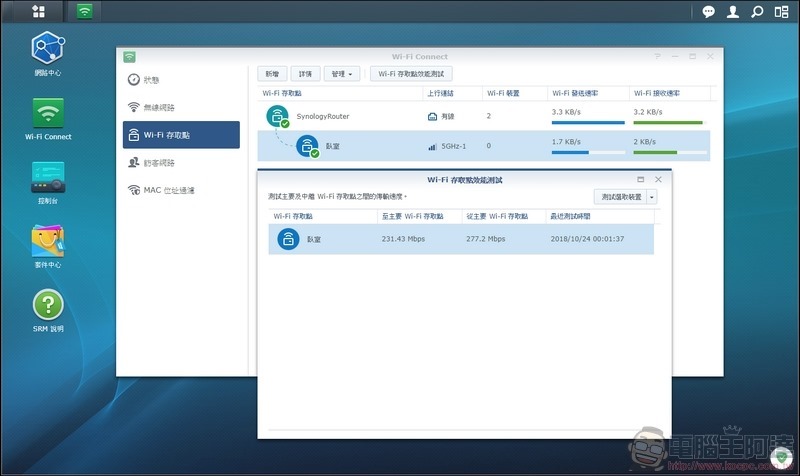Click the 5GHz-1 uplink text
The width and height of the screenshot is (800, 476).
tap(454, 146)
